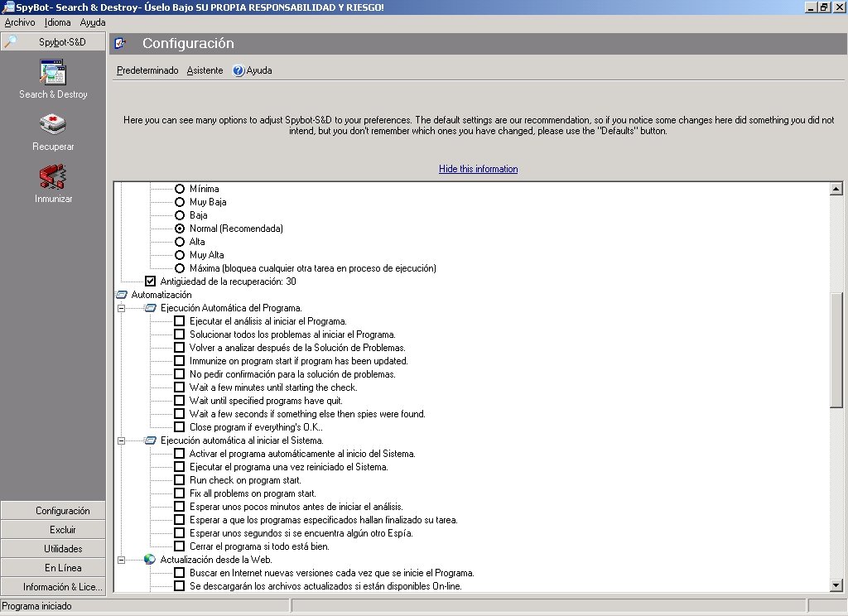The image size is (848, 616).
Task: Check Esperar a que los programas especificados finalicen
Action: [180, 520]
